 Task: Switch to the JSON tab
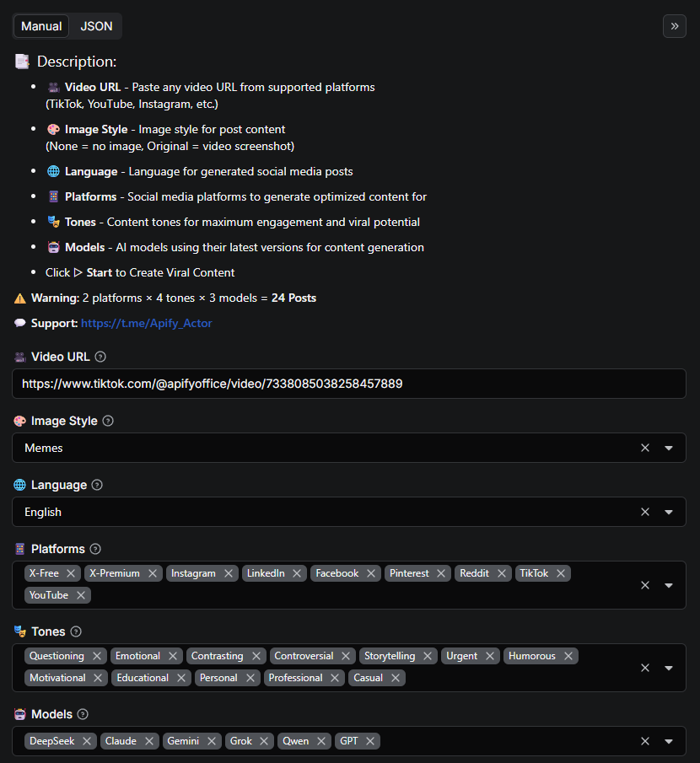95,26
